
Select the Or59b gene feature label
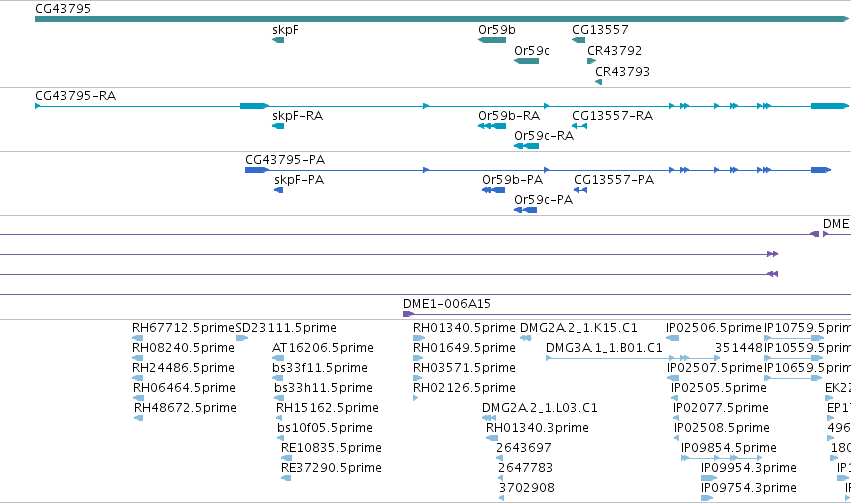pos(497,30)
